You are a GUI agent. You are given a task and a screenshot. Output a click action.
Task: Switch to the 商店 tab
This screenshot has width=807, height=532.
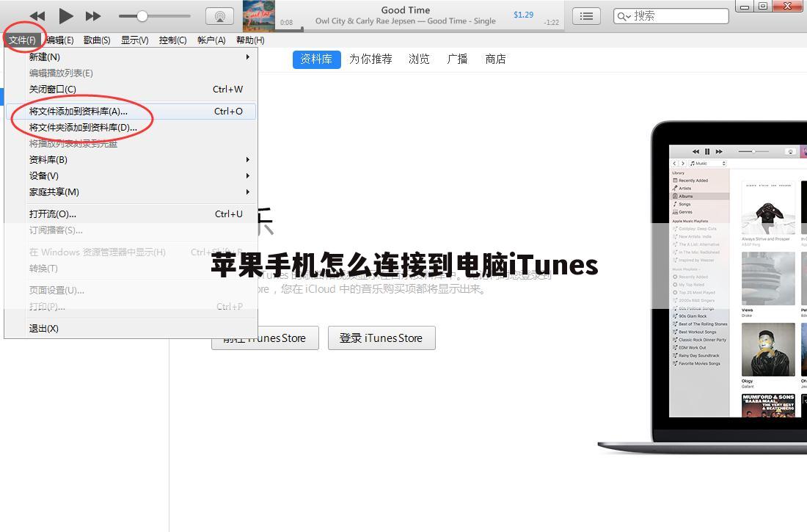point(496,59)
